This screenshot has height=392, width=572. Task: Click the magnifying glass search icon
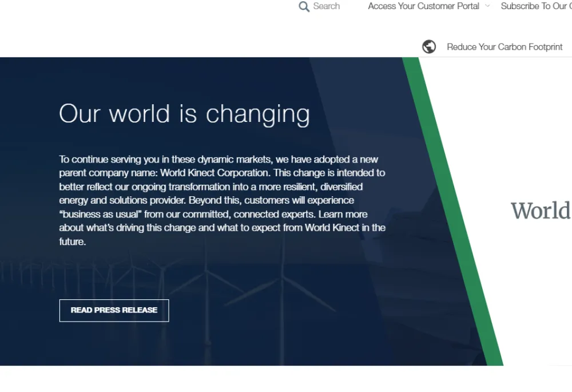tap(304, 6)
